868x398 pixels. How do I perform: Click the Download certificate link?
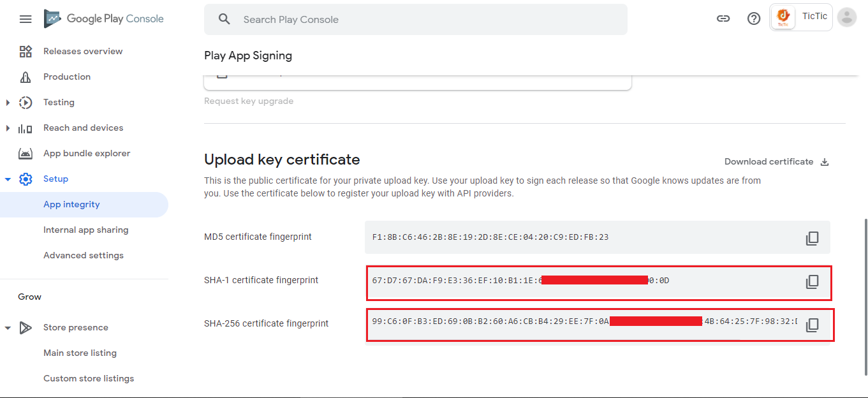(769, 162)
